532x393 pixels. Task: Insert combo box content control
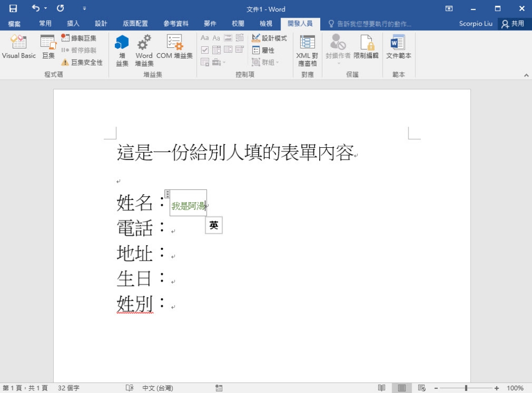point(216,50)
